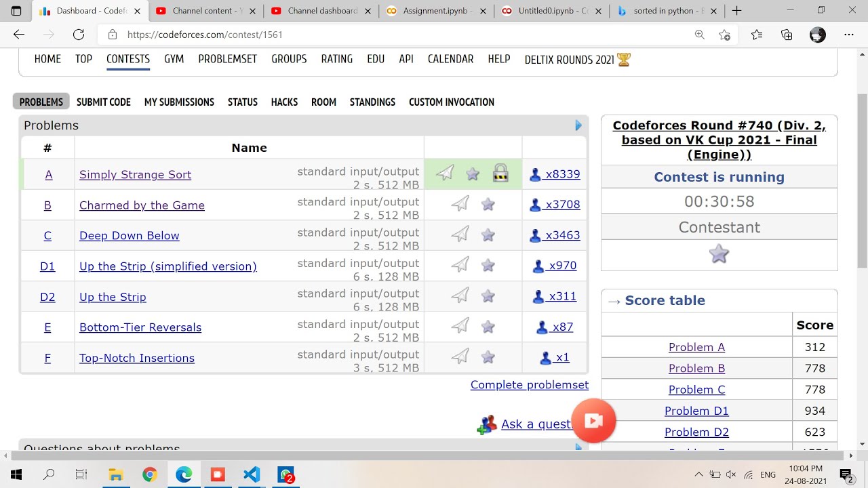This screenshot has width=868, height=488.
Task: Open browser settings and more menu
Action: pos(849,35)
